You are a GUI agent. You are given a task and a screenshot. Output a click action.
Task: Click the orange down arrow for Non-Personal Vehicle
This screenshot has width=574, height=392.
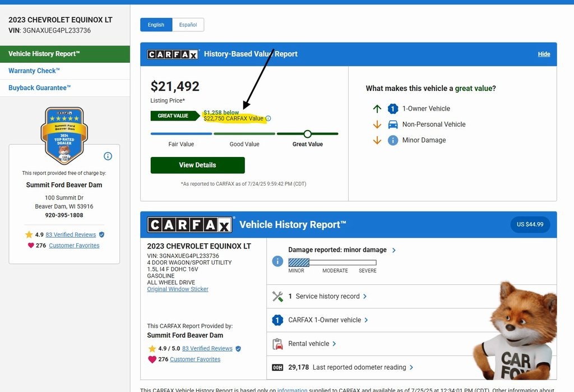[377, 124]
